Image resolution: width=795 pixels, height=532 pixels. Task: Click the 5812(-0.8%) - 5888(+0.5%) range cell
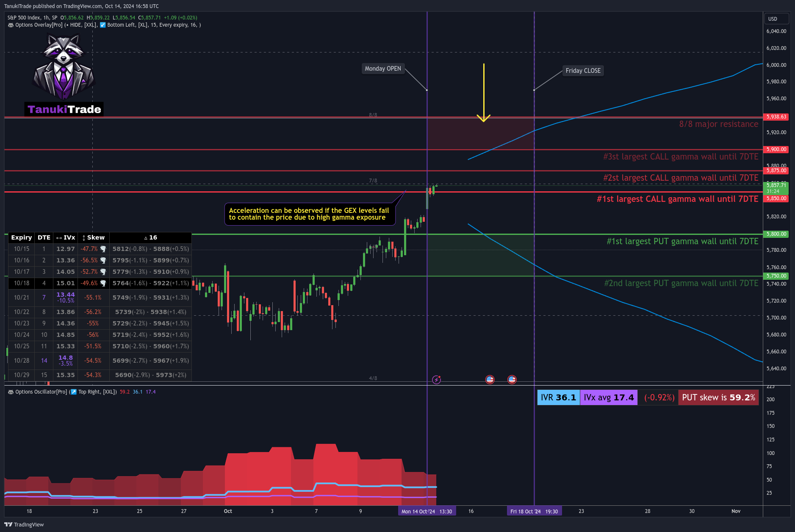151,249
